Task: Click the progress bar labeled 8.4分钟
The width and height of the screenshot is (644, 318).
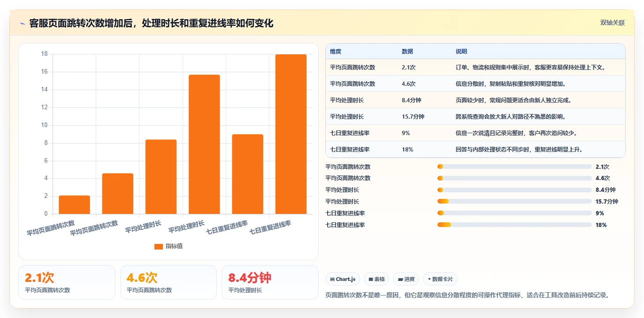Action: pos(514,190)
